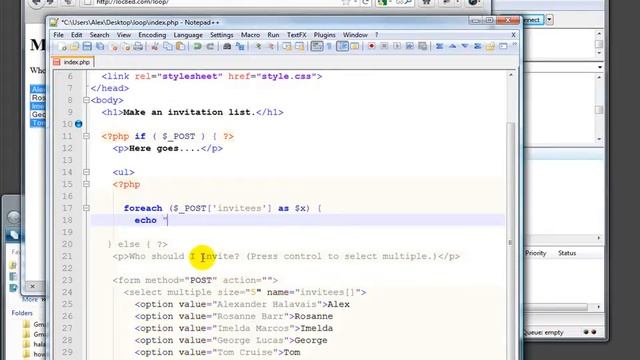640x360 pixels.
Task: Open the Macro menu
Action: point(250,35)
